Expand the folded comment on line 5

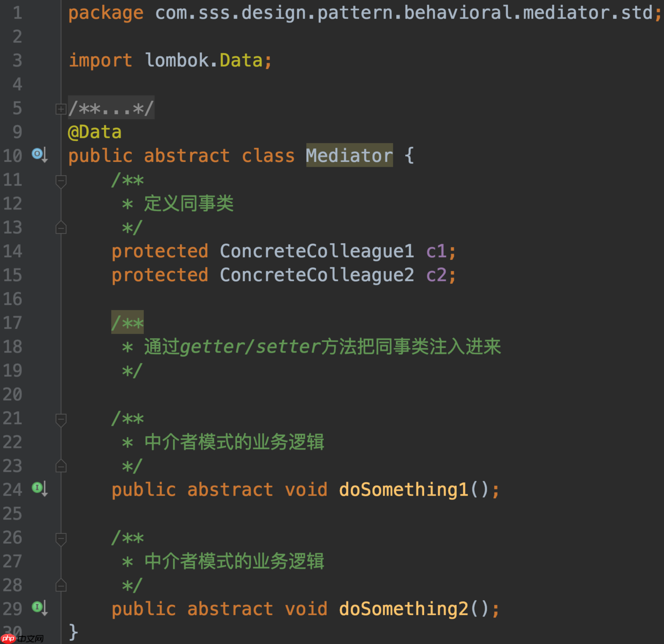(x=61, y=108)
